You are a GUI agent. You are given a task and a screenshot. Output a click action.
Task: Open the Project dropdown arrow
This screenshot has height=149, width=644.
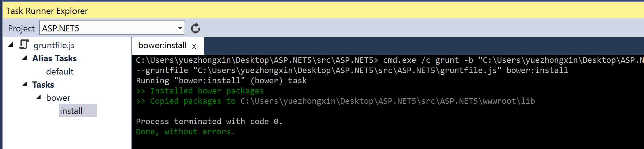tap(180, 28)
